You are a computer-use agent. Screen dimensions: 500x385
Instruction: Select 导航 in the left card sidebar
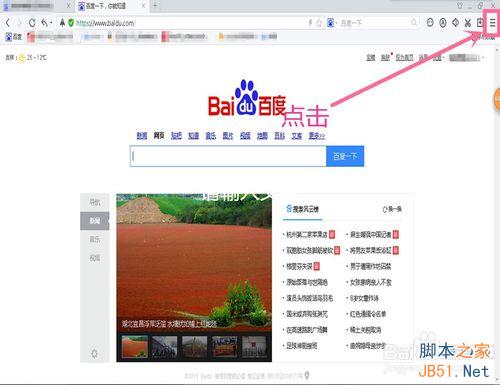[95, 202]
